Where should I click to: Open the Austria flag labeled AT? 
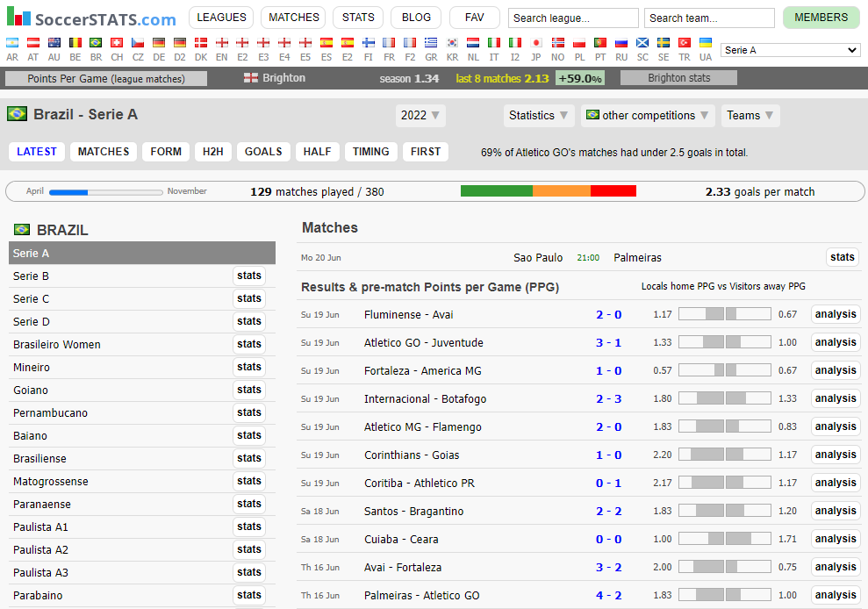[33, 43]
